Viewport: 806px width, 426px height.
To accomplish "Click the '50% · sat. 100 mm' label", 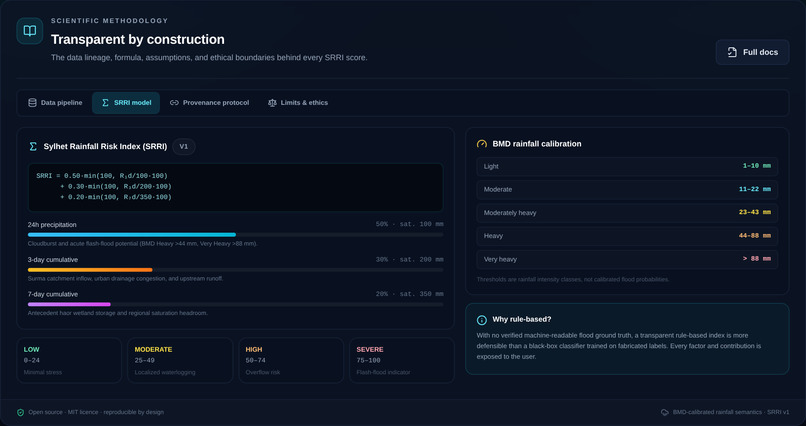I will click(409, 225).
